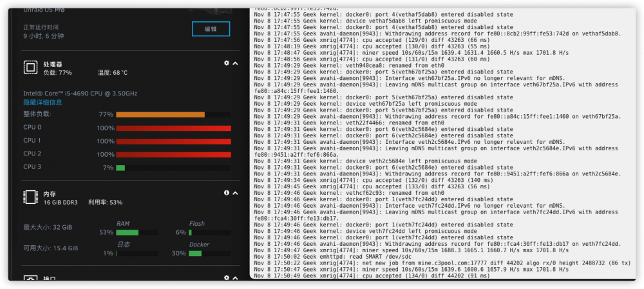The width and height of the screenshot is (644, 289).
Task: Select vethcf62c93 renamed from eth0 line
Action: tap(348, 193)
